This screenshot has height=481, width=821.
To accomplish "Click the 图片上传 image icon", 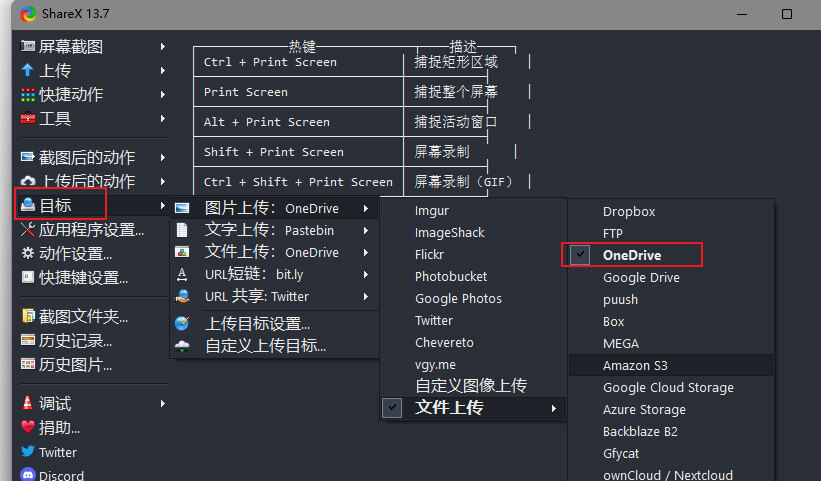I will coord(182,208).
